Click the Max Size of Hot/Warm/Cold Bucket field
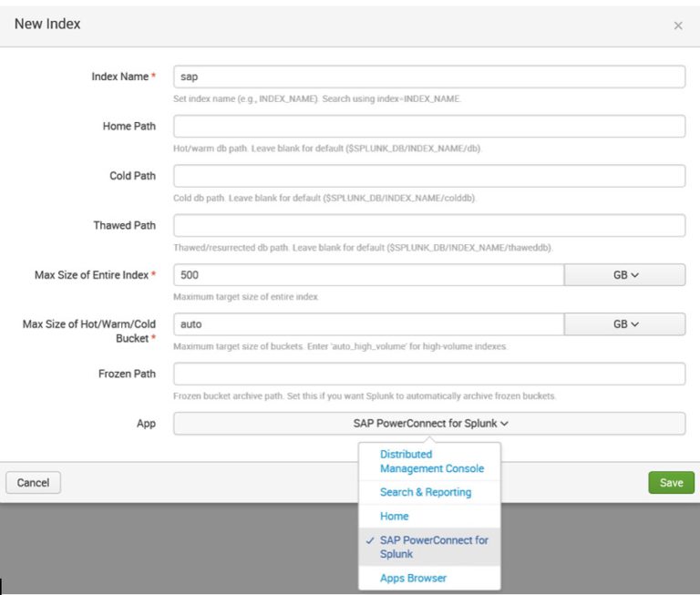700x595 pixels. (x=368, y=323)
